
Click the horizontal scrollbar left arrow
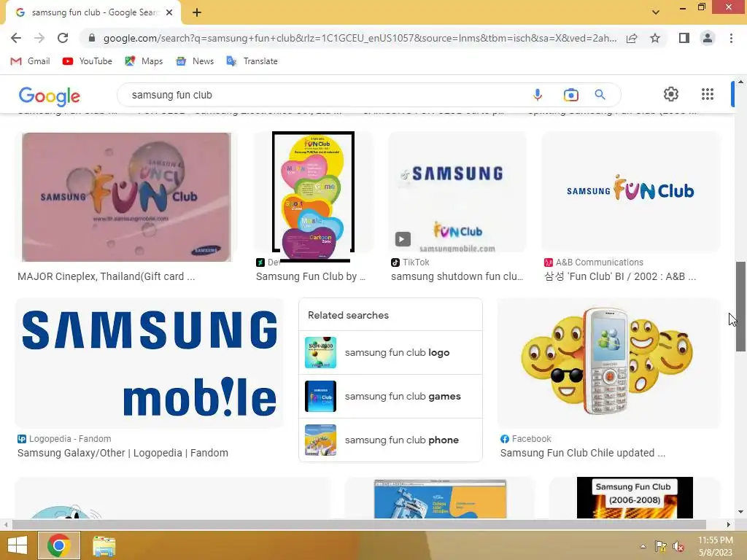point(6,524)
